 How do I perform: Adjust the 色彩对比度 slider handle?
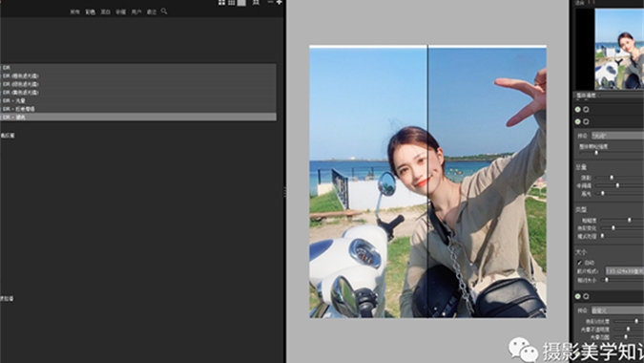[x=636, y=321]
